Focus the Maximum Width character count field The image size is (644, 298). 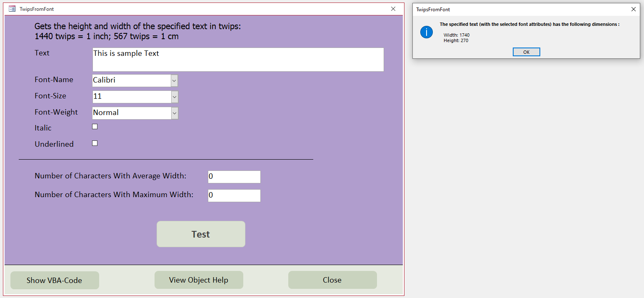234,195
